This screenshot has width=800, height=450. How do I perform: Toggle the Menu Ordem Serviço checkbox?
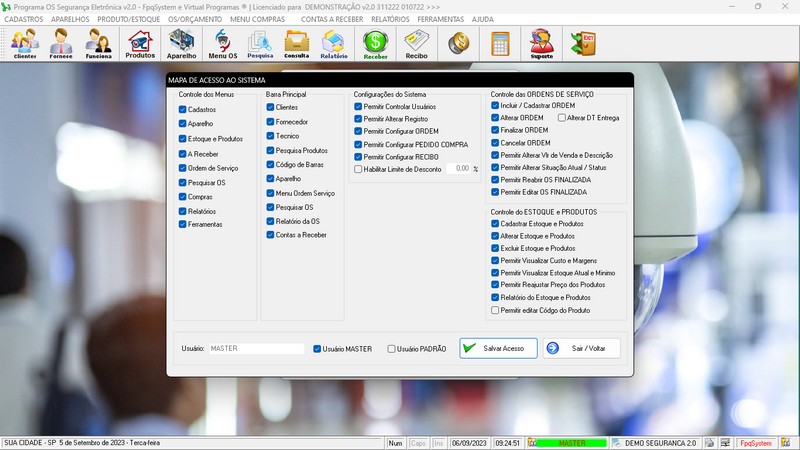pyautogui.click(x=270, y=193)
